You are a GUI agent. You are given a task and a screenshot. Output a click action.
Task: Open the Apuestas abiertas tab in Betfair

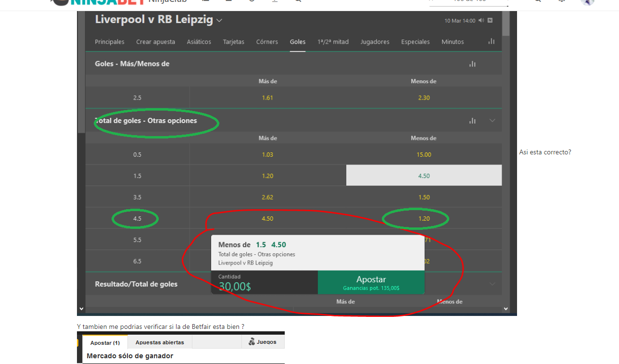[x=160, y=342]
